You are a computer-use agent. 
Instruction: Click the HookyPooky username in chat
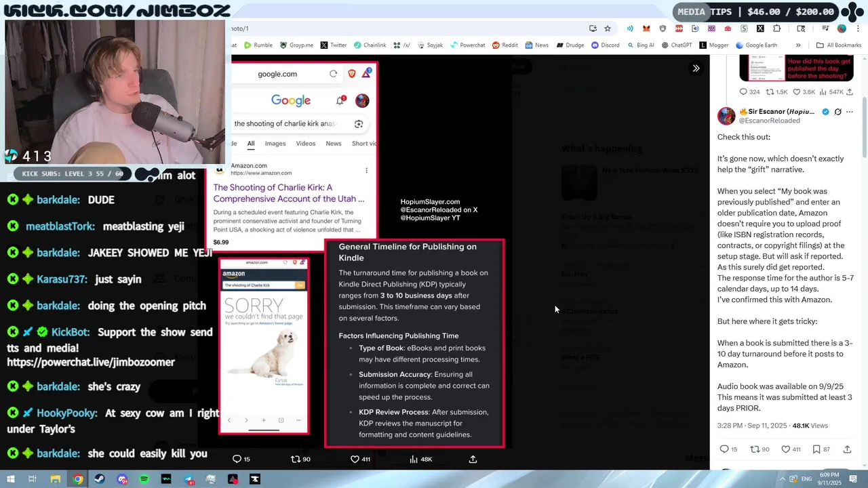point(66,413)
